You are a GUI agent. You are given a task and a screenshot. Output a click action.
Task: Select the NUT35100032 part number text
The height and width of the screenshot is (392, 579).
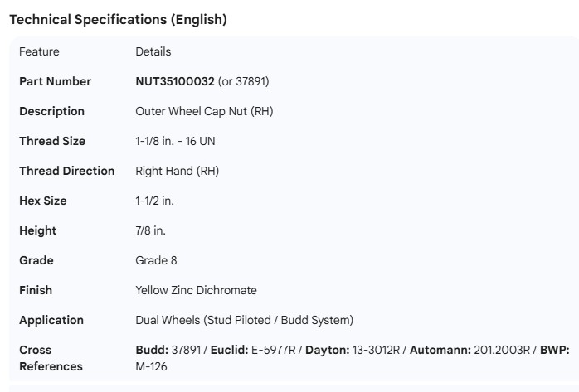pos(174,81)
